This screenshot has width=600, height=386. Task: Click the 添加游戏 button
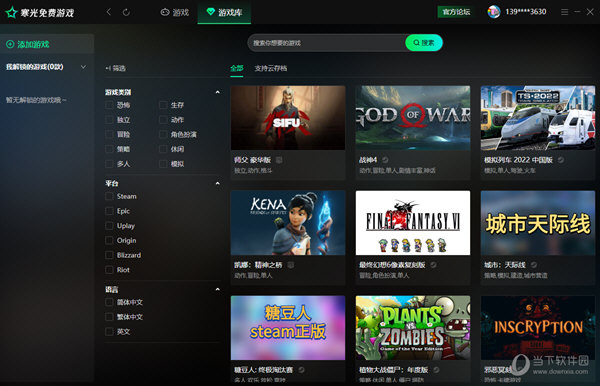[47, 44]
